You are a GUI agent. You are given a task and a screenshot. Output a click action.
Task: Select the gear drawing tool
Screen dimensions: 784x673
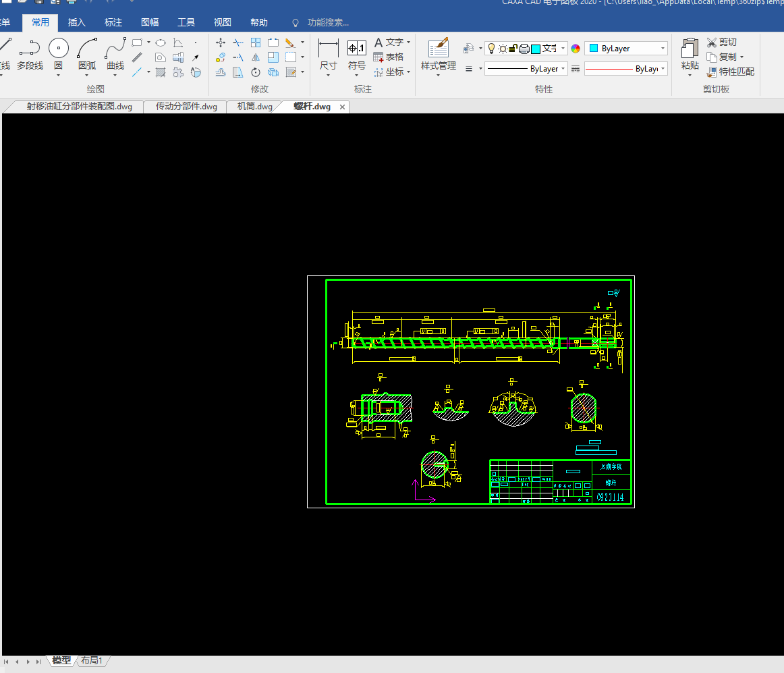point(178,72)
